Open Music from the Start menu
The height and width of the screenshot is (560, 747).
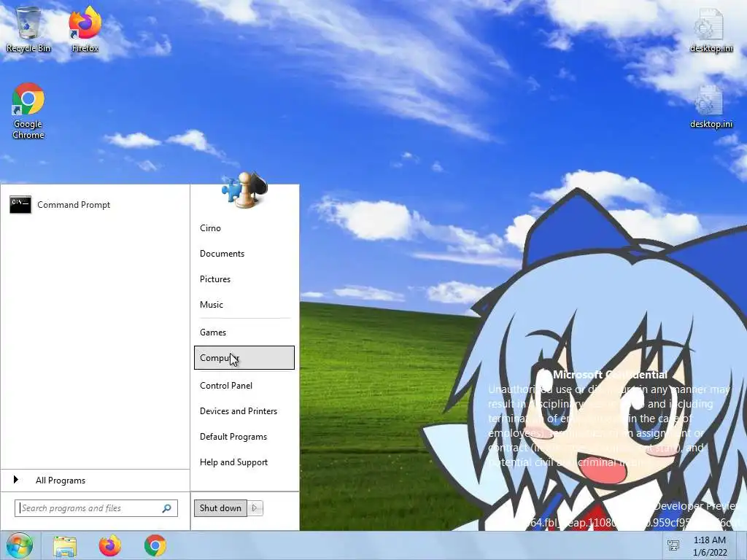pos(244,305)
